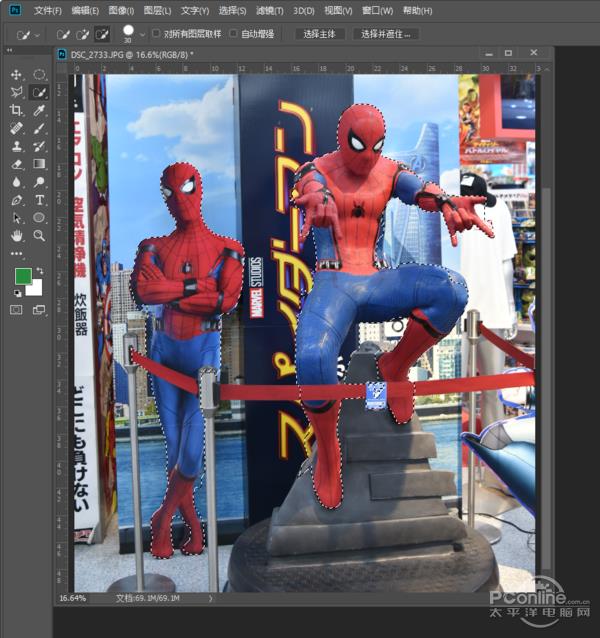Open the 选择(S) menu

[x=232, y=11]
